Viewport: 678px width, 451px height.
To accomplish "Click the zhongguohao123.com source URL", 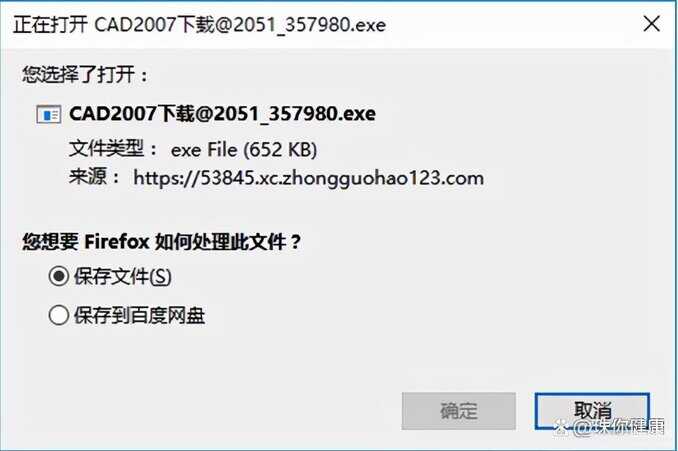I will (x=308, y=178).
